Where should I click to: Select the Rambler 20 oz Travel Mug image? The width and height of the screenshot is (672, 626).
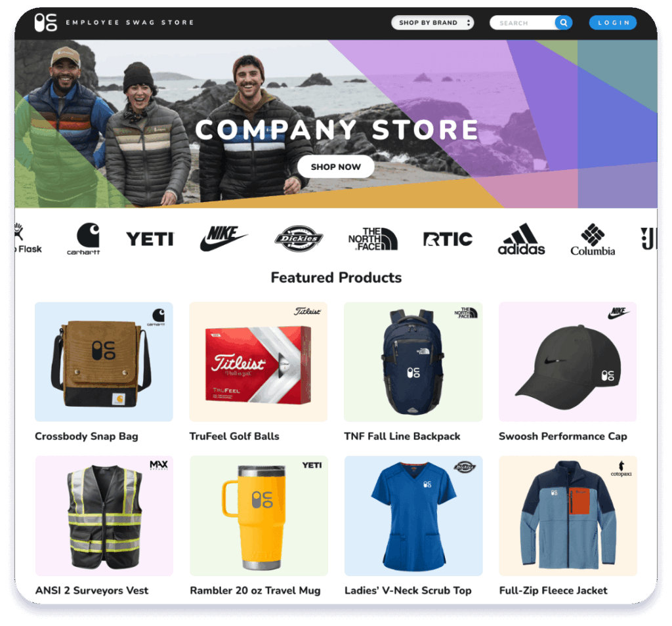pyautogui.click(x=259, y=516)
